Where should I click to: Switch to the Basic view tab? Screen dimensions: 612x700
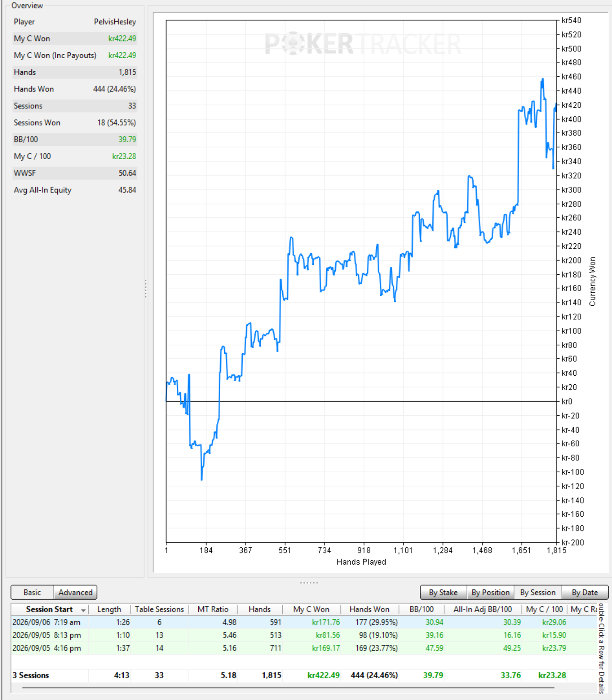coord(32,592)
